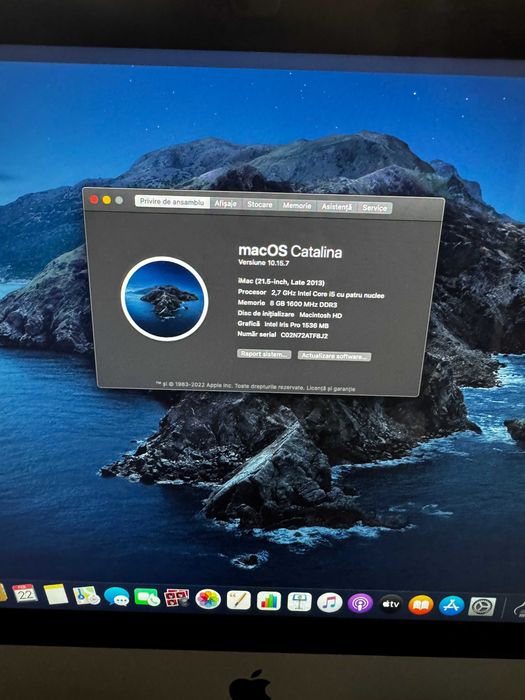Open the App Store
This screenshot has height=700, width=525.
(451, 606)
